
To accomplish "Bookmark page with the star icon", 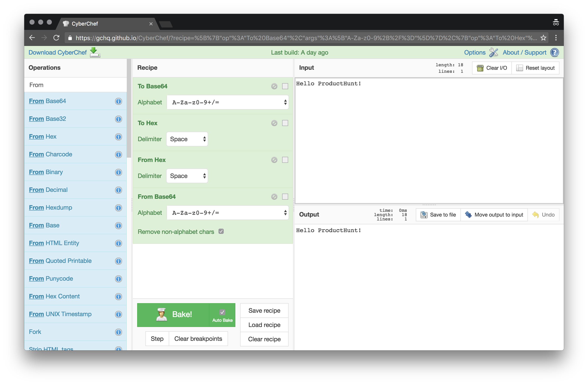I will click(x=543, y=38).
